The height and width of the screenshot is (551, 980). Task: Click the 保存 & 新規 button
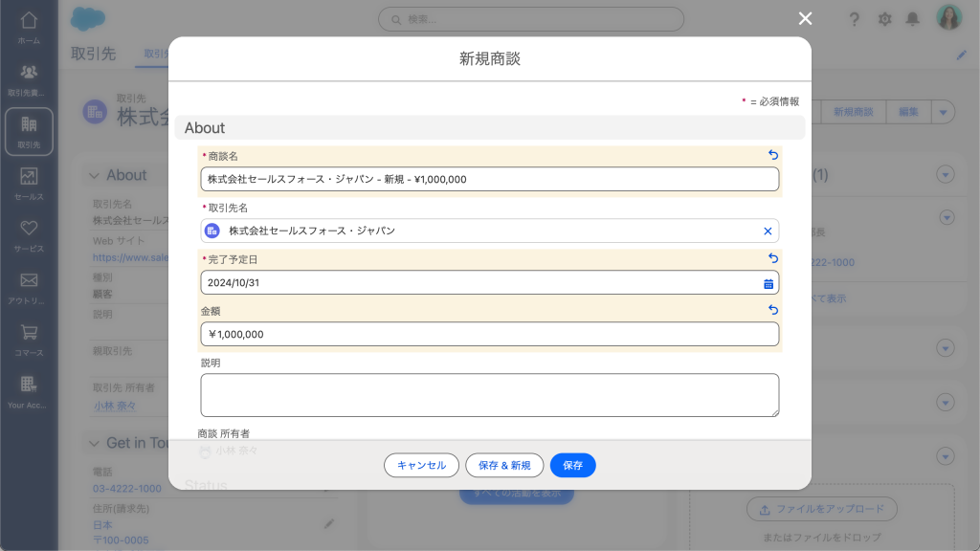point(504,466)
